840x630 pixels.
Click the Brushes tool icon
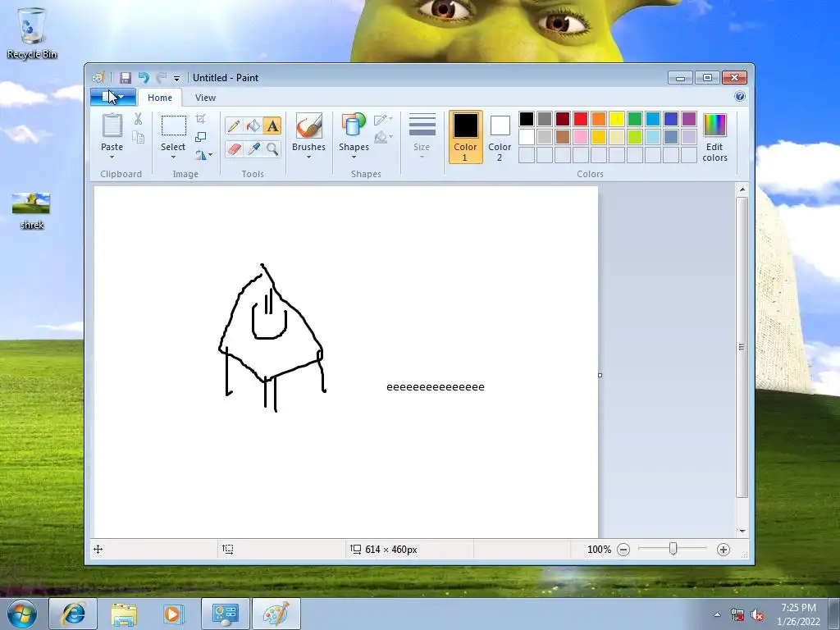(308, 126)
